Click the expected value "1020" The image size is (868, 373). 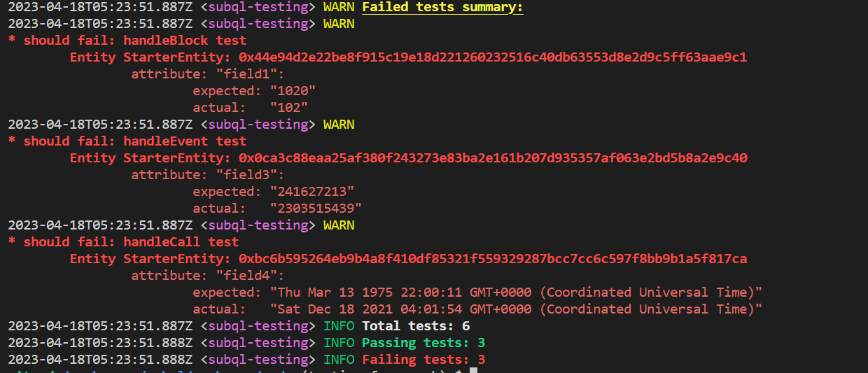click(x=293, y=91)
